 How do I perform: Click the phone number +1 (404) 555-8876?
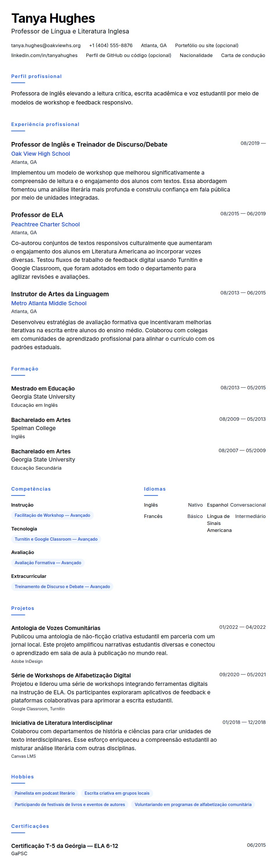111,45
